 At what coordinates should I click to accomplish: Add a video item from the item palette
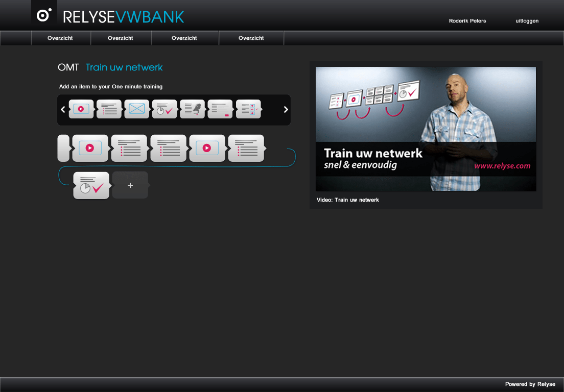pos(81,109)
